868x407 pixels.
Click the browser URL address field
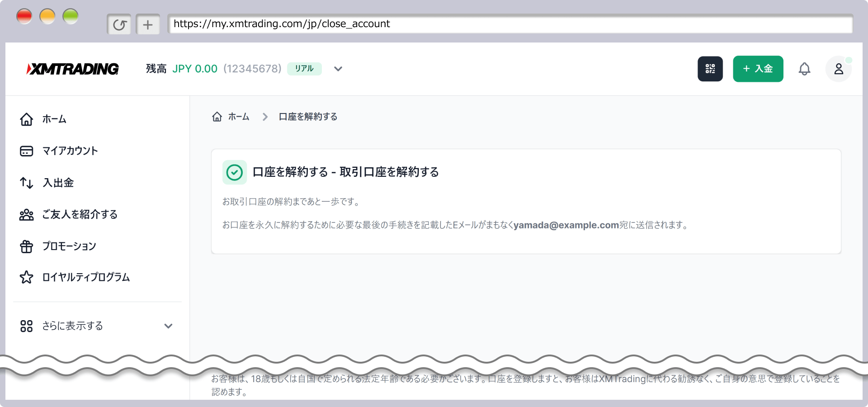click(510, 24)
